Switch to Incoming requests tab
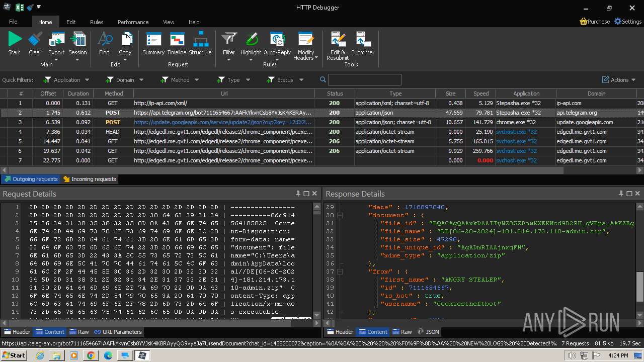This screenshot has height=362, width=644. [90, 179]
